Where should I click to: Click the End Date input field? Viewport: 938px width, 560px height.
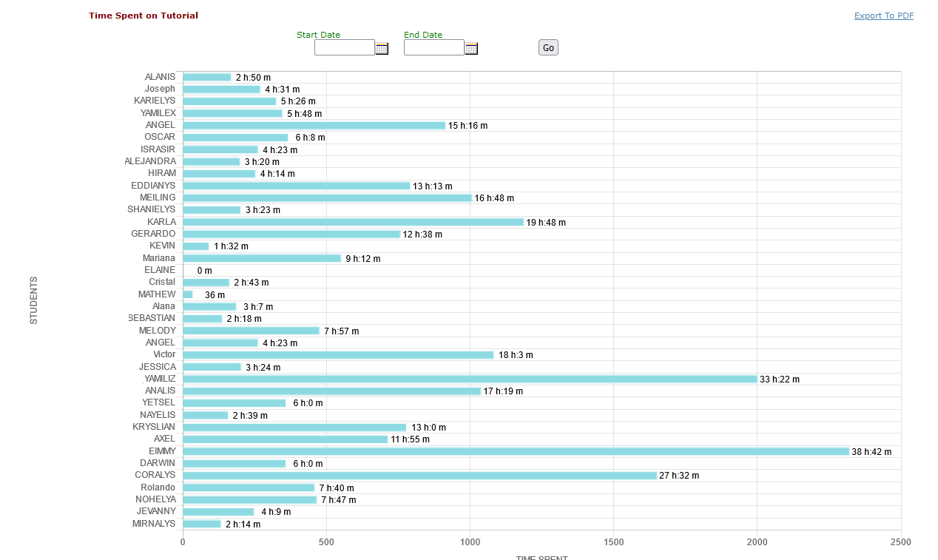point(433,48)
